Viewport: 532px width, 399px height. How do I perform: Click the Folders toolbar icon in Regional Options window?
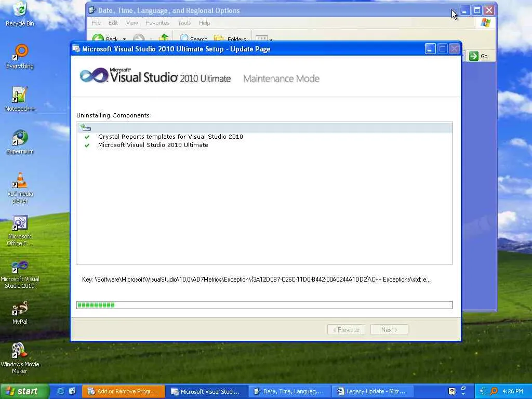coord(219,38)
